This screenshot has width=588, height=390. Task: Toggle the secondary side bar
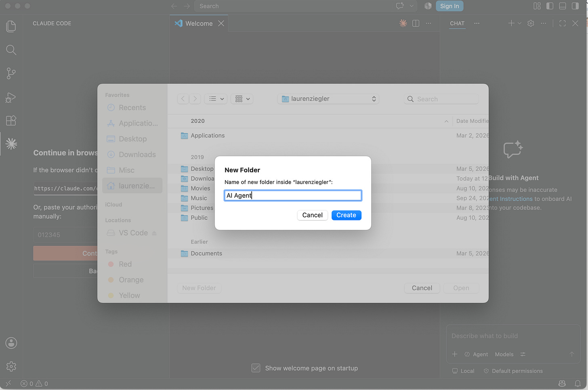pos(575,6)
